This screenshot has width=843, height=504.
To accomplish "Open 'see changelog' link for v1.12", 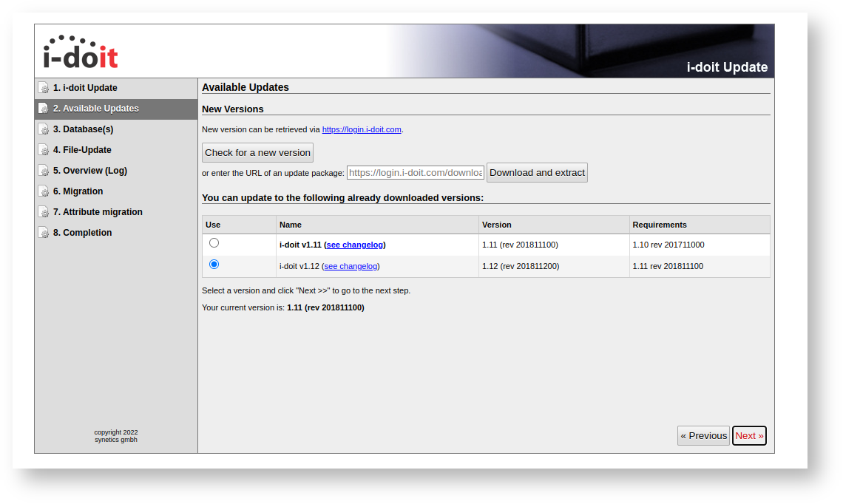I will point(351,266).
